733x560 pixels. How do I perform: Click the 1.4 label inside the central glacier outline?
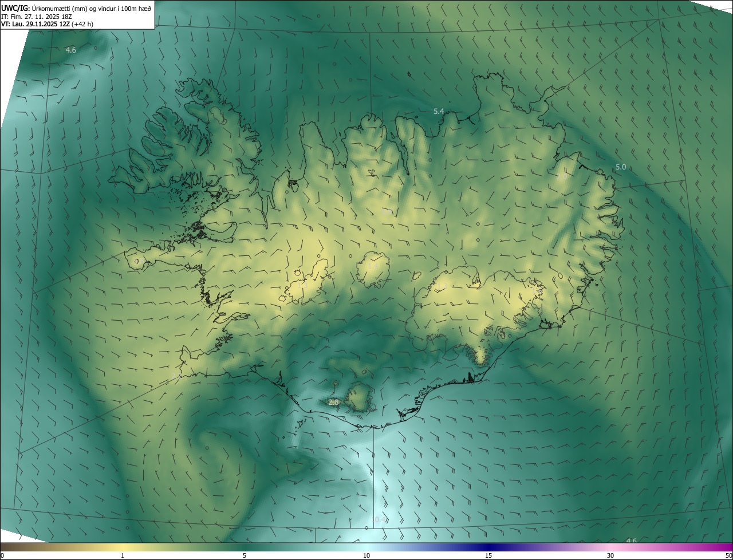373,266
